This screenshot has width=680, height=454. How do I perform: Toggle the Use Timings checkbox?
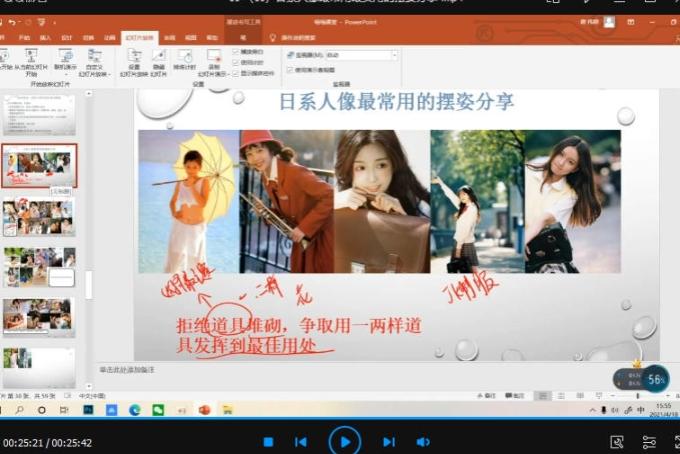236,61
